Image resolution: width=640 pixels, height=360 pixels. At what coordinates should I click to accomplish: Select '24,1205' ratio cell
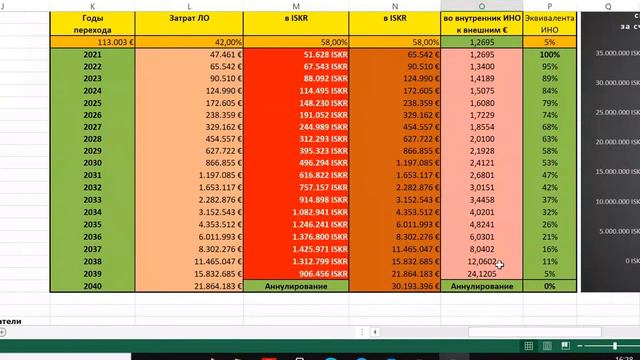click(x=482, y=273)
